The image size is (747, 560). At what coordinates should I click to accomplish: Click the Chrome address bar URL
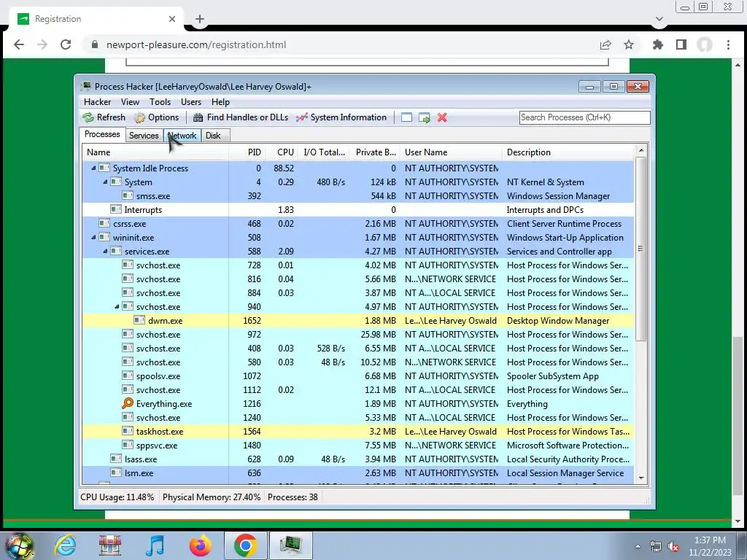[196, 44]
